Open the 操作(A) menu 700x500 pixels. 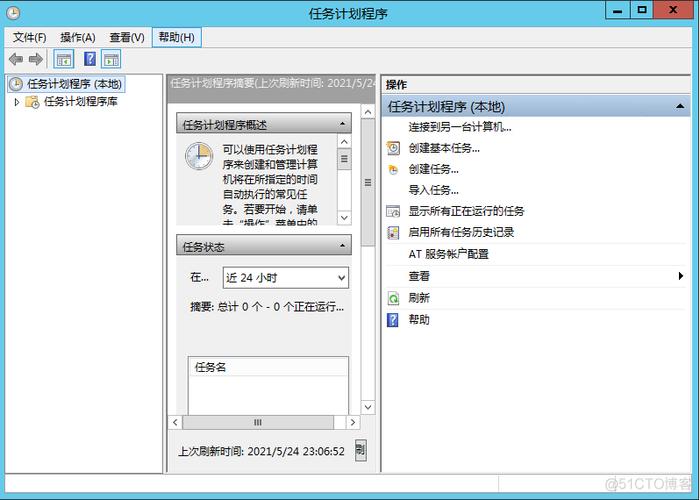78,38
